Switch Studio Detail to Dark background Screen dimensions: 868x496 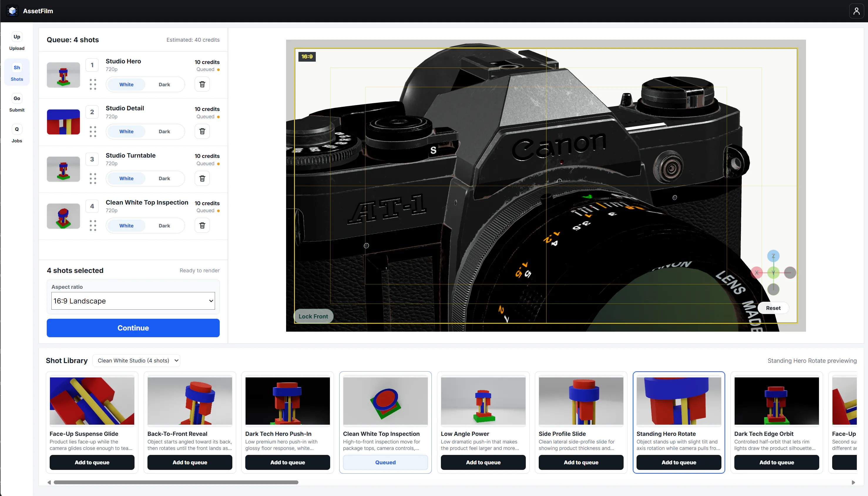164,131
